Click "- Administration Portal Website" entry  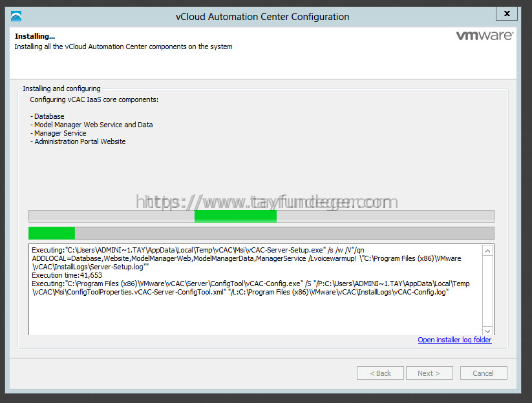(x=78, y=141)
